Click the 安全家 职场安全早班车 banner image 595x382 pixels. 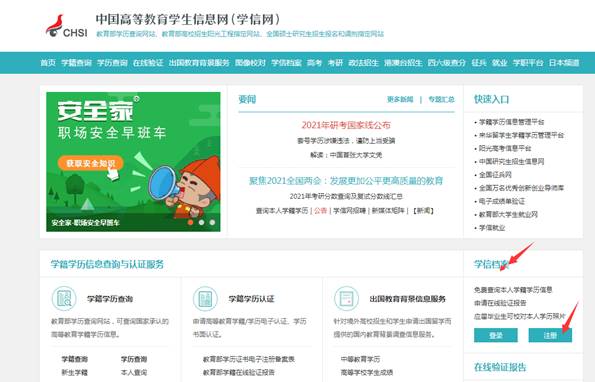[133, 162]
